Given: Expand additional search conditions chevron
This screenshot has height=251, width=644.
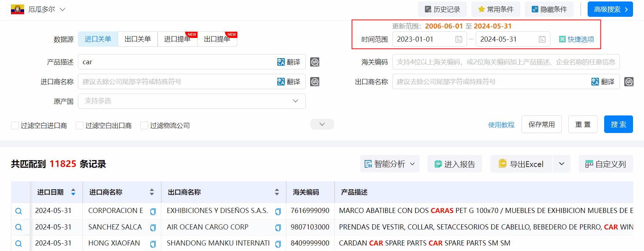Looking at the screenshot, I should click(322, 124).
